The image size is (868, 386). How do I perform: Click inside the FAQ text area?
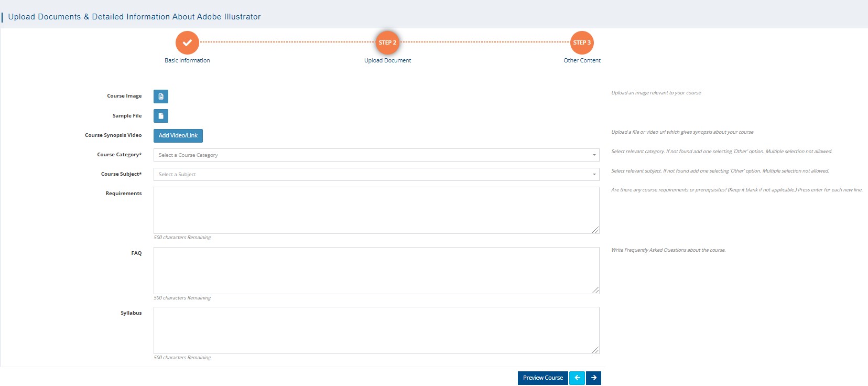tap(376, 271)
